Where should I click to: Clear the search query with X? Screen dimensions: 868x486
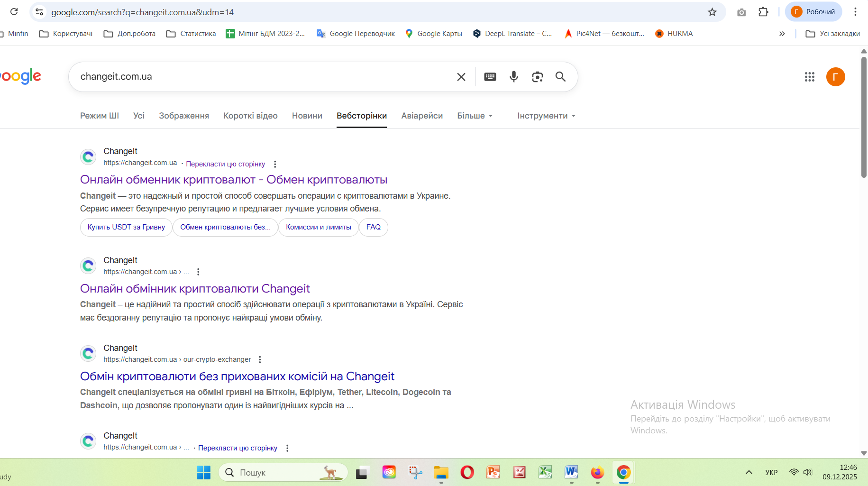point(461,77)
